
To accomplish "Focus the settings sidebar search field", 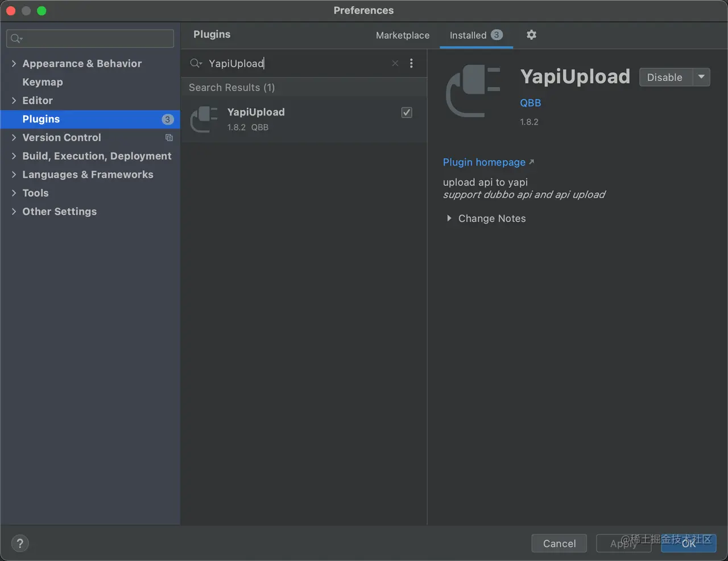I will (90, 38).
